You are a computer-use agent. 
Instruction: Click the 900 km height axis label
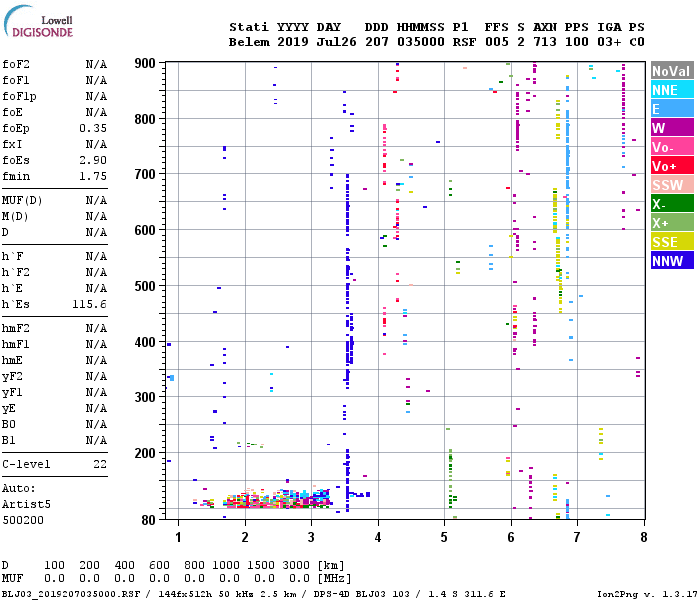point(145,63)
